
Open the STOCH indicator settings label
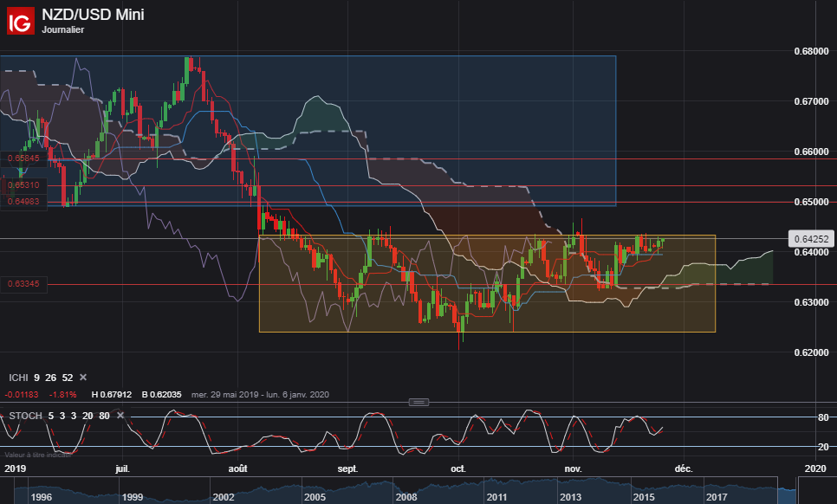click(x=25, y=416)
